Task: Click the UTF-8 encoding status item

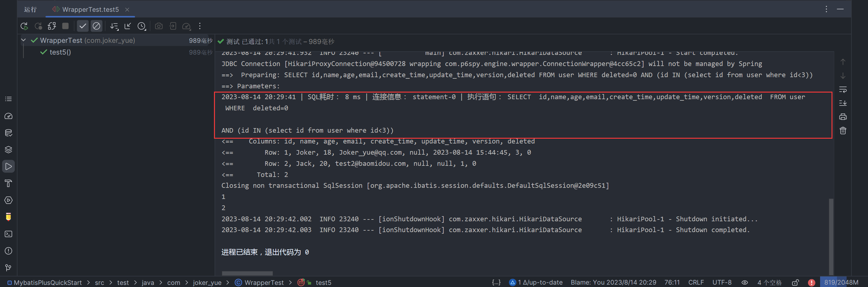Action: [722, 282]
